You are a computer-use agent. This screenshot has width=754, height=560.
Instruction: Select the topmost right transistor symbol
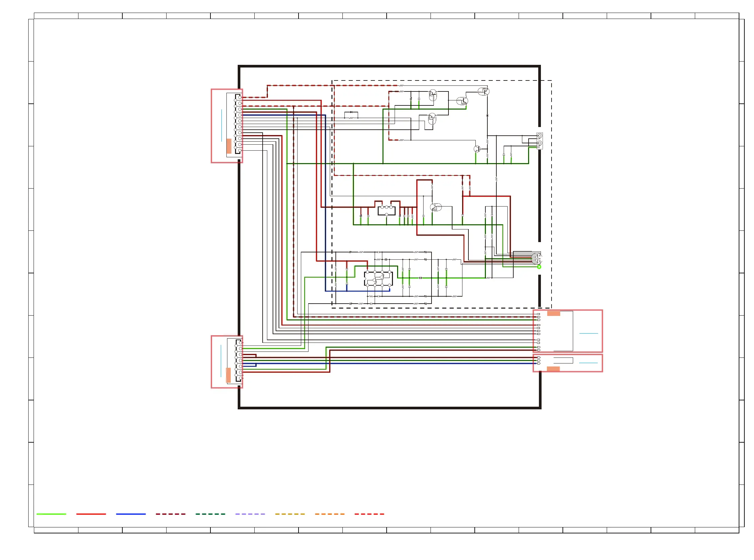[483, 91]
